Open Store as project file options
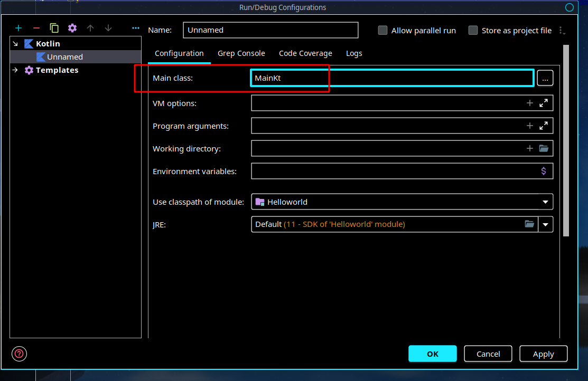Viewport: 588px width, 381px height. [562, 31]
